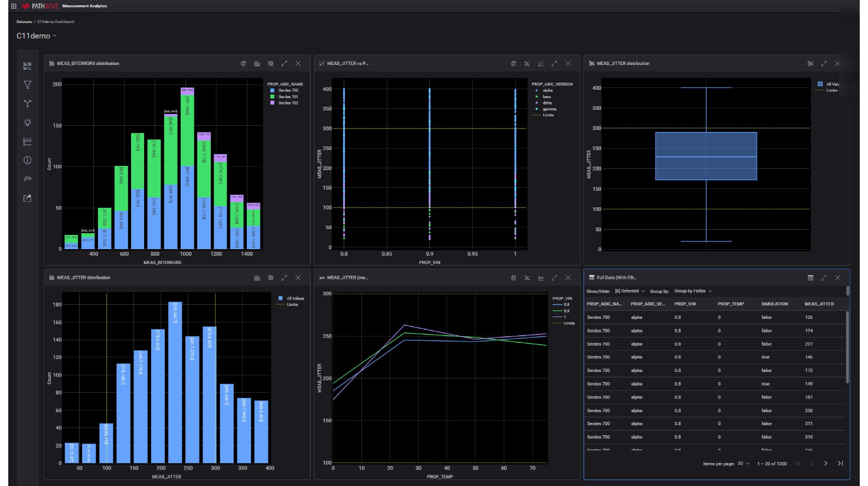Screen dimensions: 868x486
Task: Toggle the 0.9 PROP_VIN line in legend
Action: click(x=566, y=311)
